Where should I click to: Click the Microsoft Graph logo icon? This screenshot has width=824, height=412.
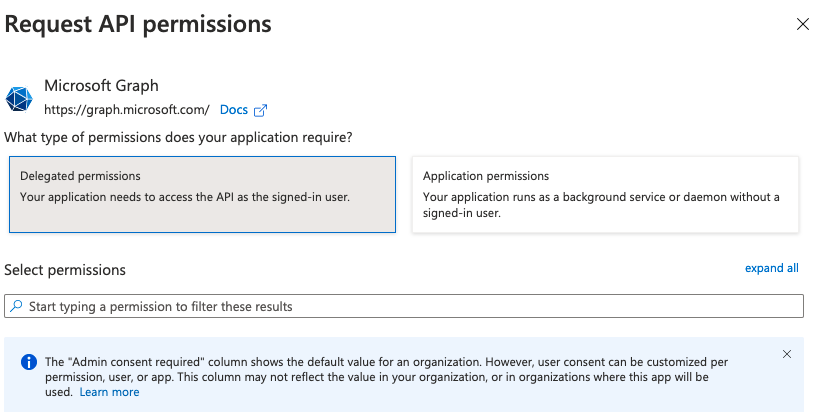pos(19,99)
